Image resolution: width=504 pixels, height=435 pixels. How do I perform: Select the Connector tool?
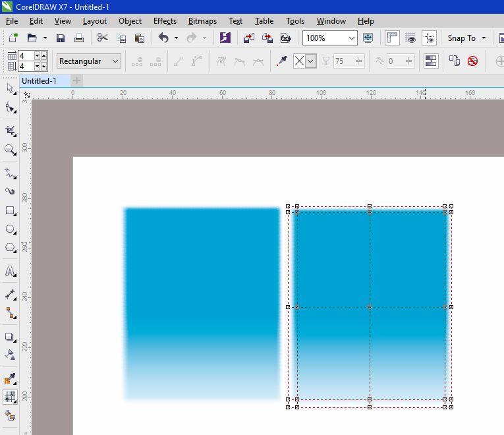[11, 313]
